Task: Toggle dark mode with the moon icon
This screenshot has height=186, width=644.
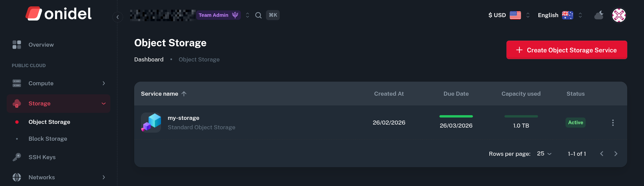Action: [x=599, y=15]
